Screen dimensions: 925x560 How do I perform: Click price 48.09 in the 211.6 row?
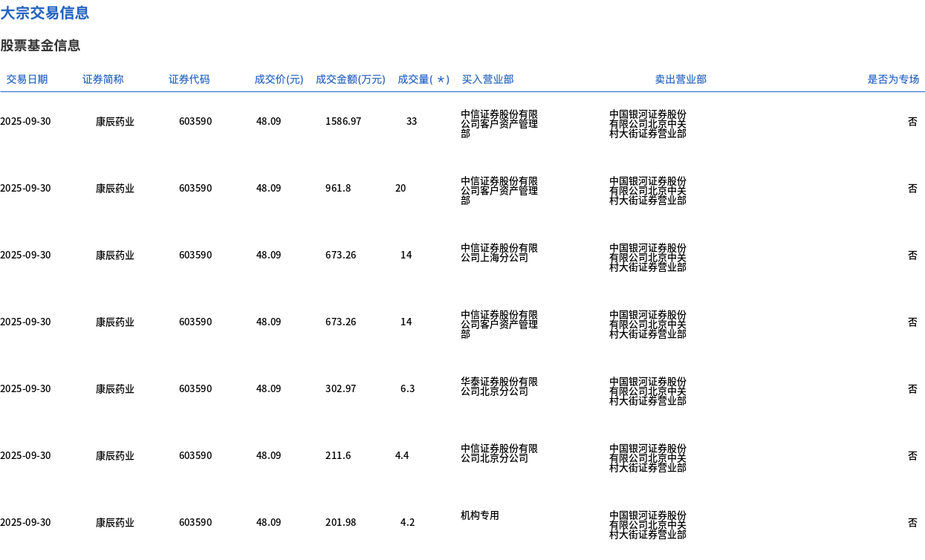coord(269,455)
